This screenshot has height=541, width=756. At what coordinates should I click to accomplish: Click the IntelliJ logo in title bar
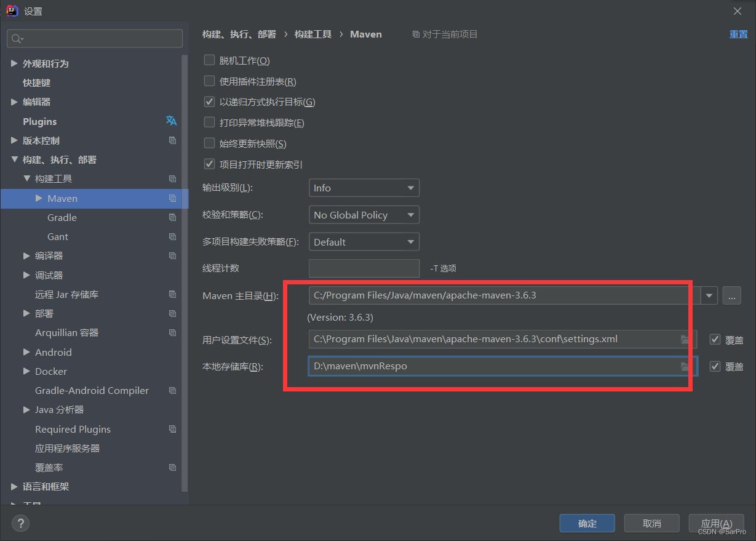(x=12, y=10)
